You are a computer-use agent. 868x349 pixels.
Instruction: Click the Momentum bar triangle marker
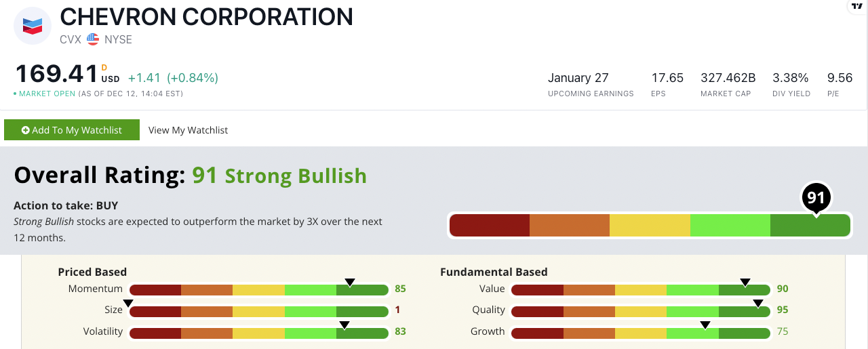click(x=350, y=282)
